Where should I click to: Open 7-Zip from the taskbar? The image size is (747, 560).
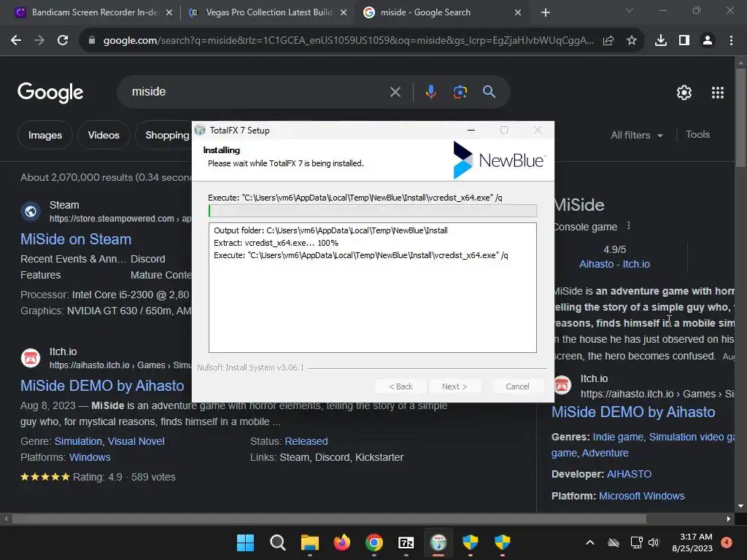coord(406,542)
